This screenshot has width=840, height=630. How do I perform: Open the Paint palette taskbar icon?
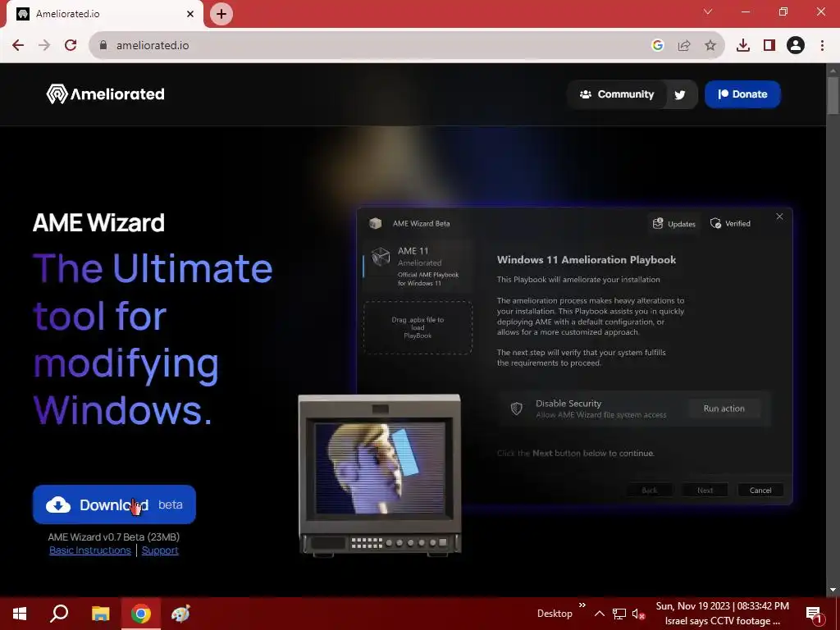(180, 614)
